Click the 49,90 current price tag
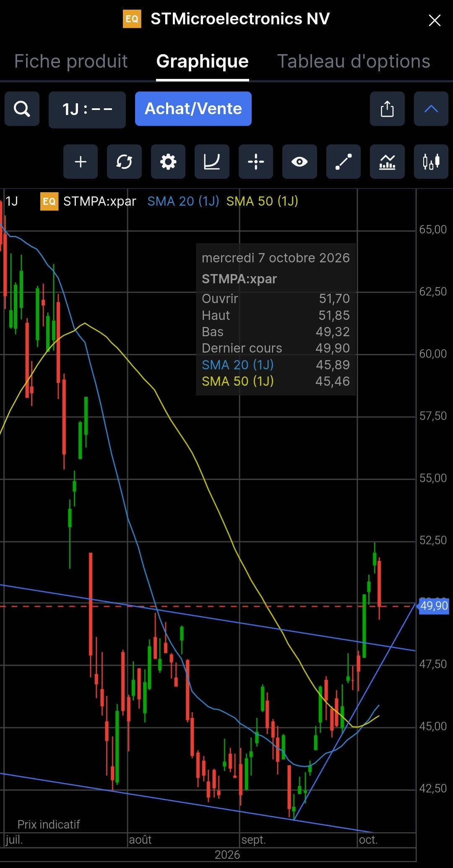The height and width of the screenshot is (868, 453). click(434, 606)
